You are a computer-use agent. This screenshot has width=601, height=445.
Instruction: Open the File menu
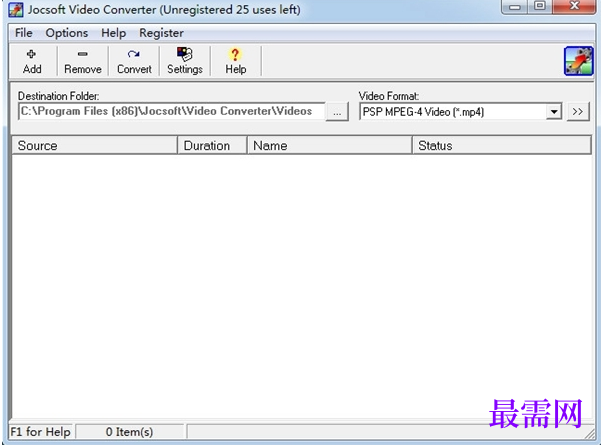(23, 33)
